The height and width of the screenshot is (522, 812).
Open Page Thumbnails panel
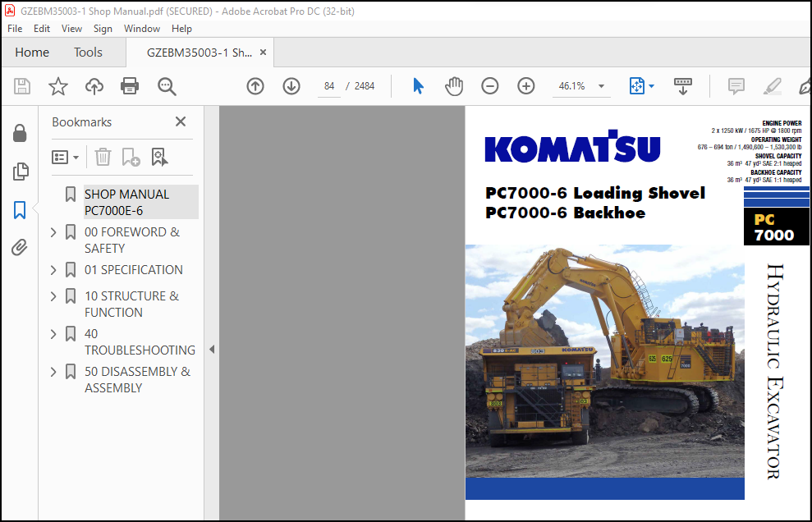tap(21, 172)
